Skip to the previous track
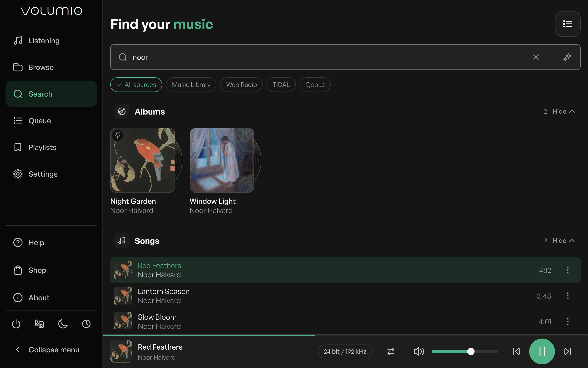588x368 pixels. coord(516,351)
